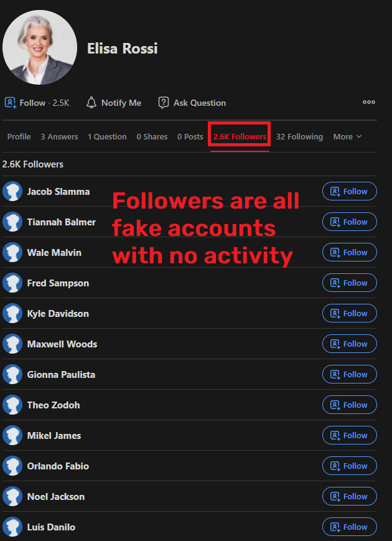Open Theo Zodoh's avatar icon
Screen dimensions: 392x541
coord(12,405)
